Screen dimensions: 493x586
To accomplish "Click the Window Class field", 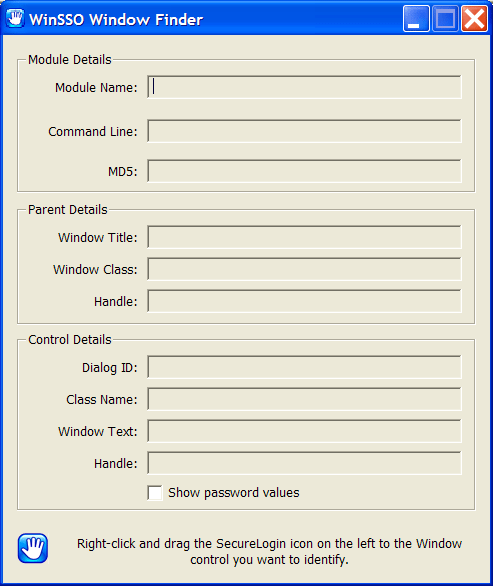I will [304, 269].
